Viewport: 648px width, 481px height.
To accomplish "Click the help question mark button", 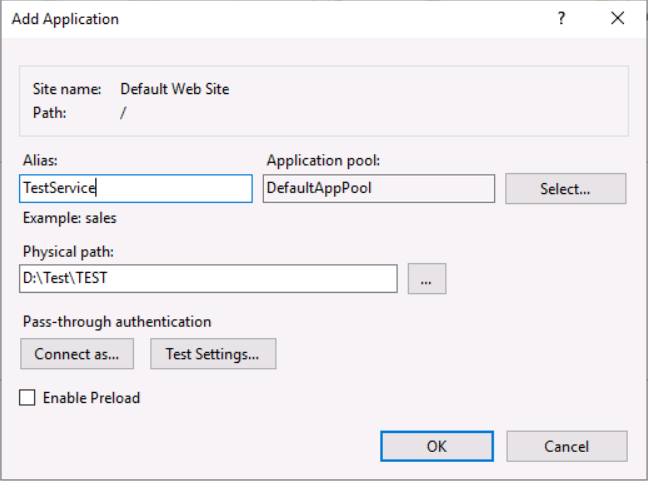I will click(x=561, y=19).
